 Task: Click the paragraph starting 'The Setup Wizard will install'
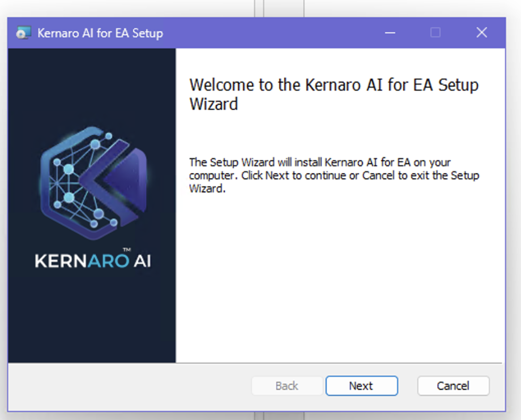[334, 175]
